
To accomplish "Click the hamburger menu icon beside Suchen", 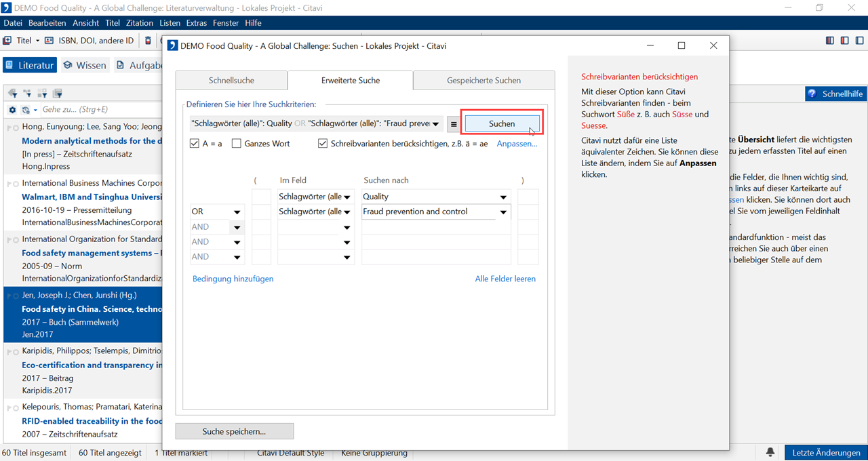I will (x=454, y=124).
